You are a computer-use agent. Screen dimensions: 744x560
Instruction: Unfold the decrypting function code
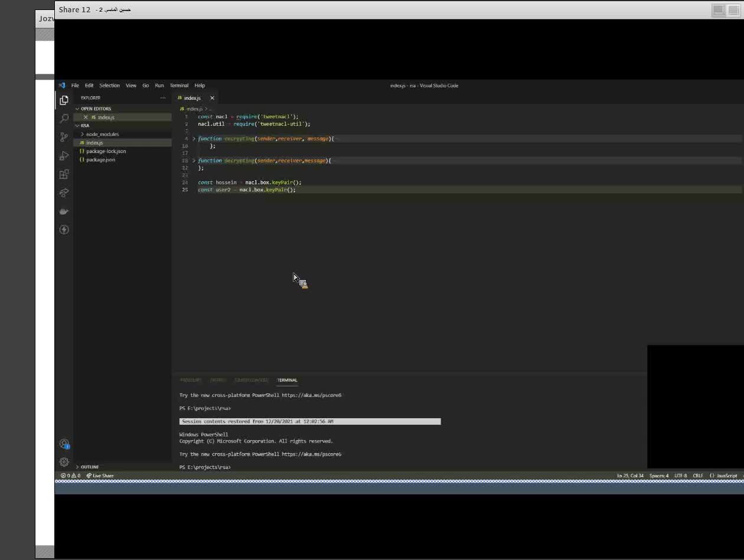[194, 161]
